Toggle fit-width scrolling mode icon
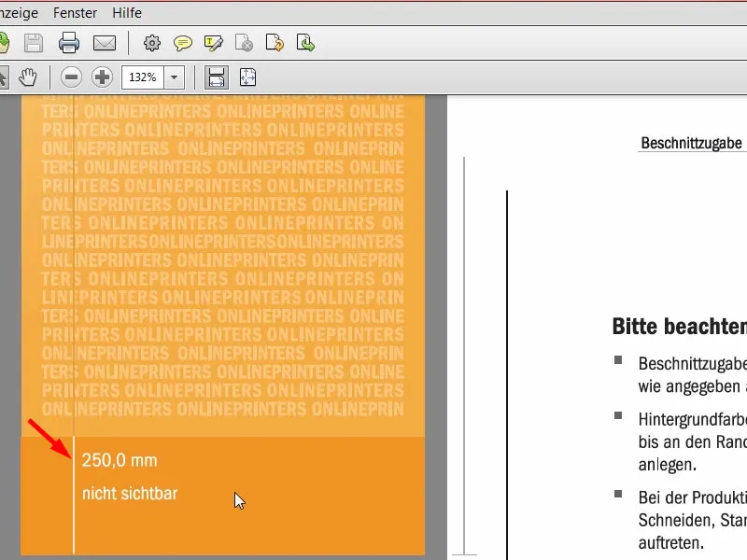Image resolution: width=747 pixels, height=560 pixels. pyautogui.click(x=217, y=77)
